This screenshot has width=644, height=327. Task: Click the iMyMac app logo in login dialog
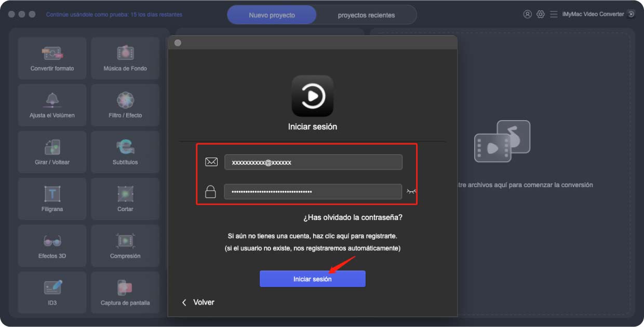(x=312, y=96)
